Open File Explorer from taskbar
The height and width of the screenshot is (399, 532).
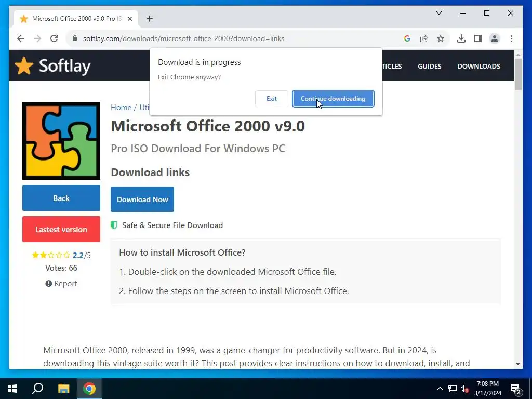click(x=63, y=389)
